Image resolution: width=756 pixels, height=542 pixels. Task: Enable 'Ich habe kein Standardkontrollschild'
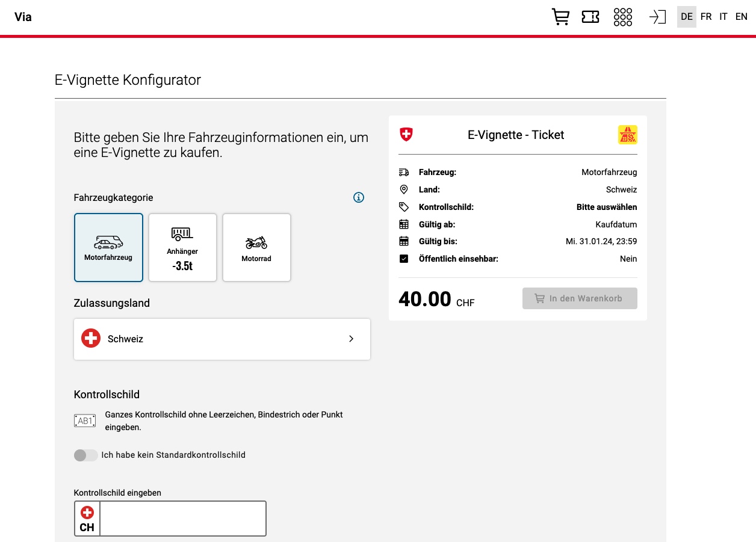coord(85,455)
